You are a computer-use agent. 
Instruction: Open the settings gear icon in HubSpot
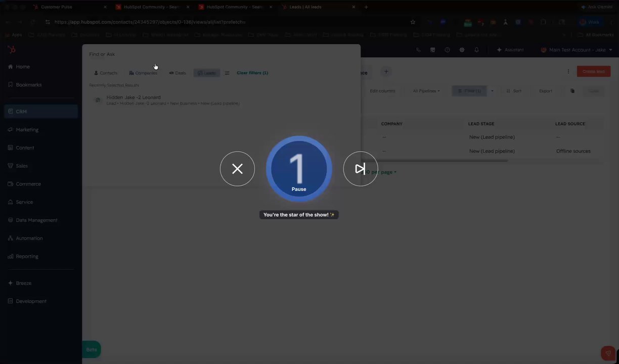tap(462, 50)
